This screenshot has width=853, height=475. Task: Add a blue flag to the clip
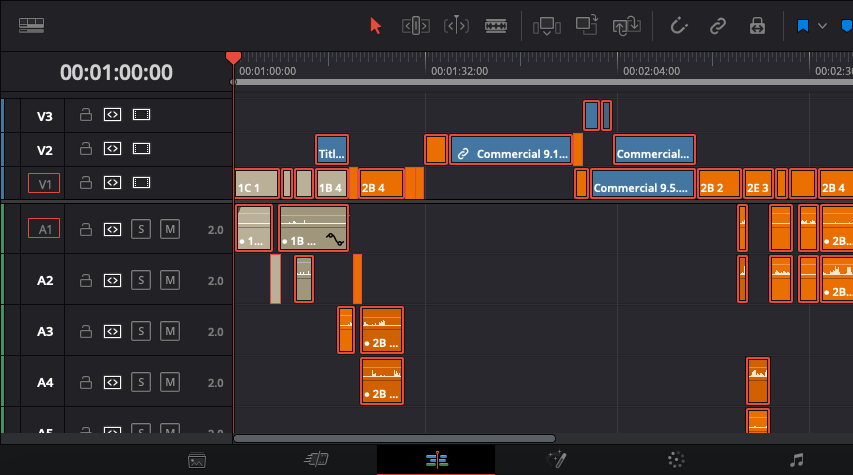point(802,26)
